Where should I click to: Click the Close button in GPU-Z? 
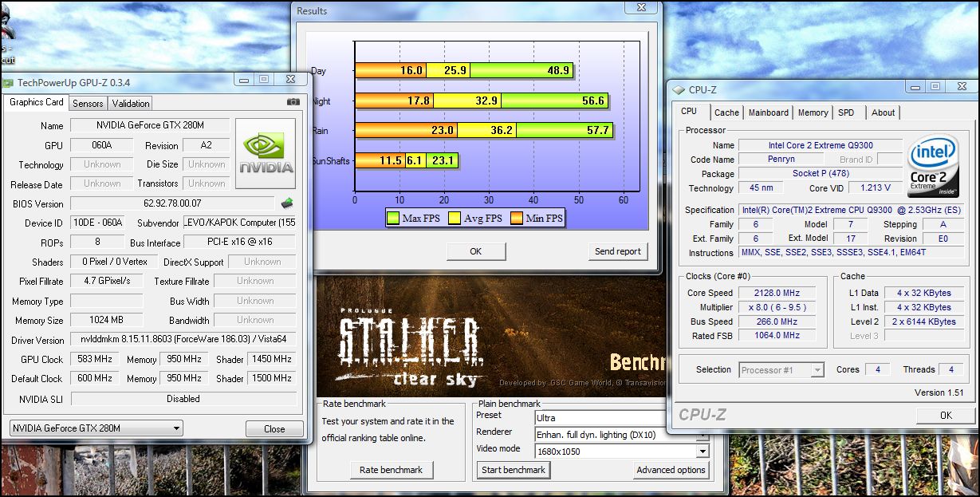pos(274,428)
